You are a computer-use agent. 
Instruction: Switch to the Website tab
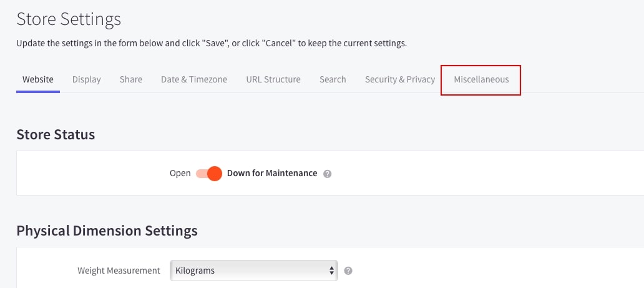38,79
